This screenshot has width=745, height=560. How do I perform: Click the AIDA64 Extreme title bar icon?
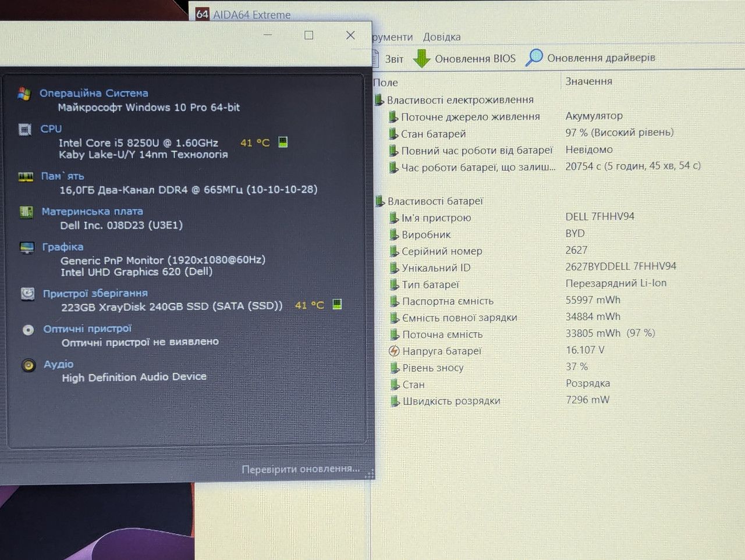point(202,14)
